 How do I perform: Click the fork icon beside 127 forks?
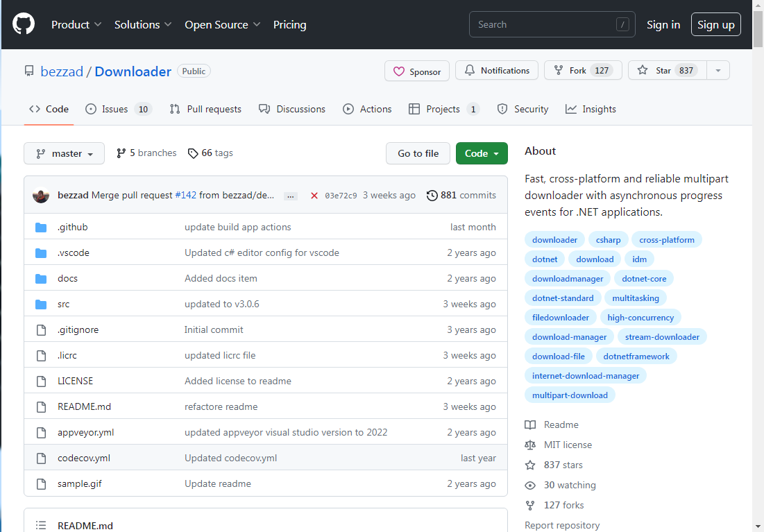point(530,505)
